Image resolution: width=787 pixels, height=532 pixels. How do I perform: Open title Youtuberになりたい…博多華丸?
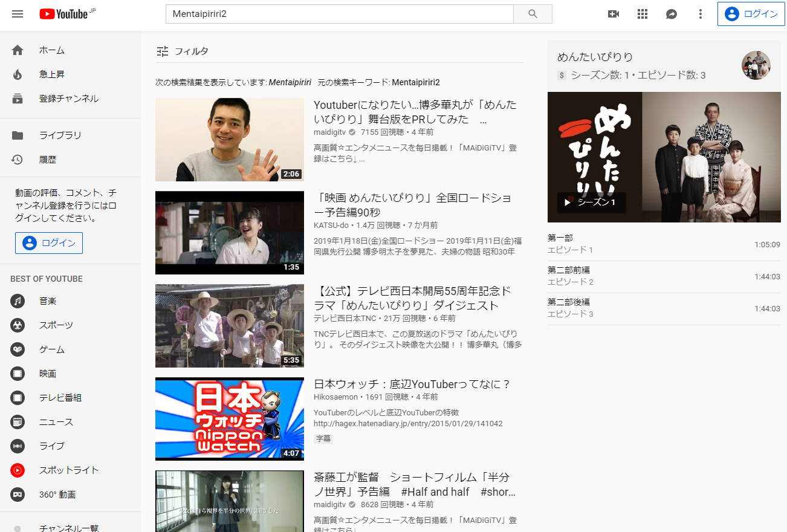point(415,112)
